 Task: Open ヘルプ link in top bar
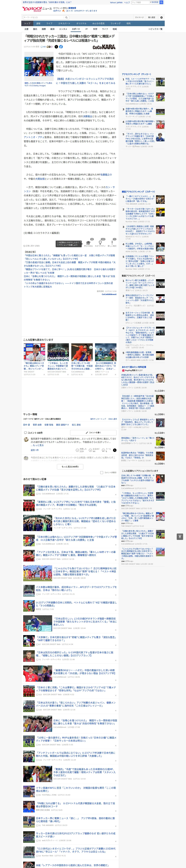click(127, 2)
